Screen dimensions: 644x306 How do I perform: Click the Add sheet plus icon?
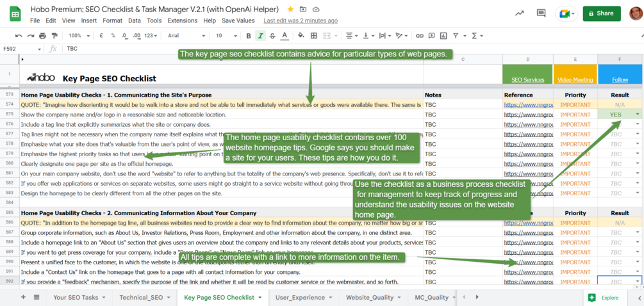click(x=23, y=298)
